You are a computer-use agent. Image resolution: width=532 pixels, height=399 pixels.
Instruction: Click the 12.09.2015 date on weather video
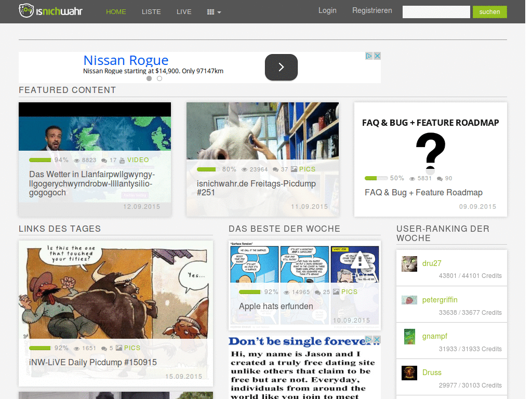[141, 207]
